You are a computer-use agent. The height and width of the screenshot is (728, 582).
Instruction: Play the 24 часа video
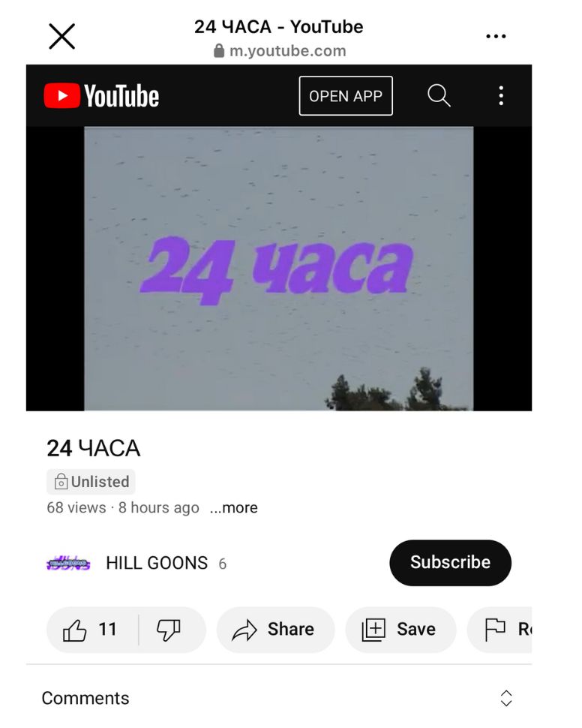278,269
